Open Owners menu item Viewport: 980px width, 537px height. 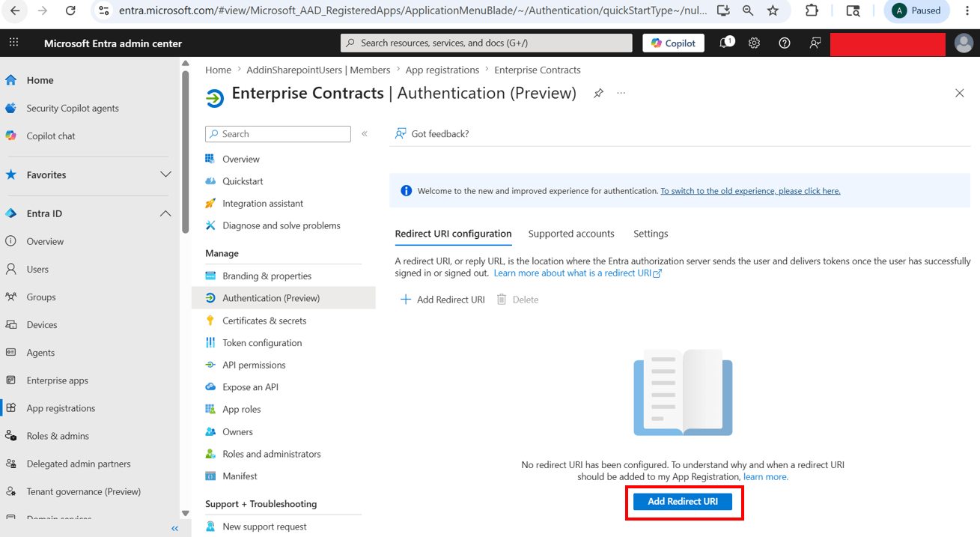click(x=237, y=431)
